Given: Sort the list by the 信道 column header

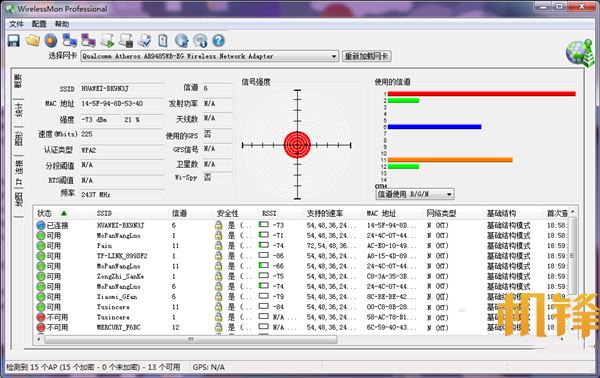Looking at the screenshot, I should click(179, 213).
